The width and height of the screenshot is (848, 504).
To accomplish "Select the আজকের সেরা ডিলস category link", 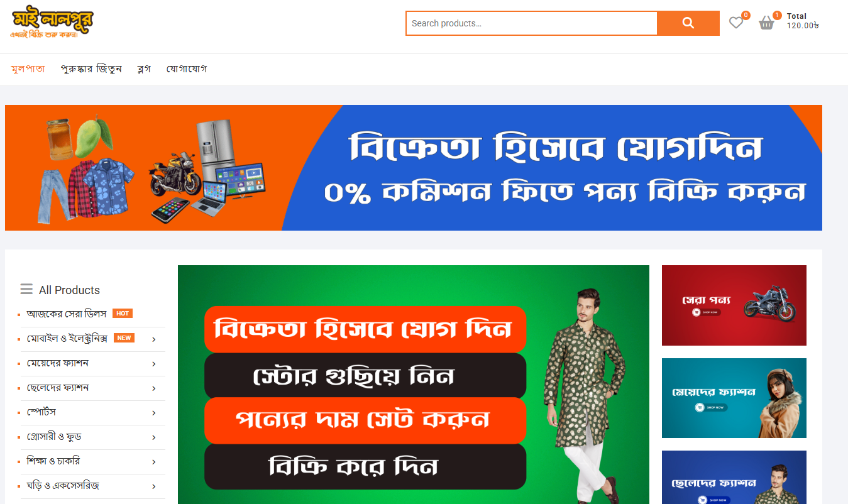I will click(x=67, y=314).
